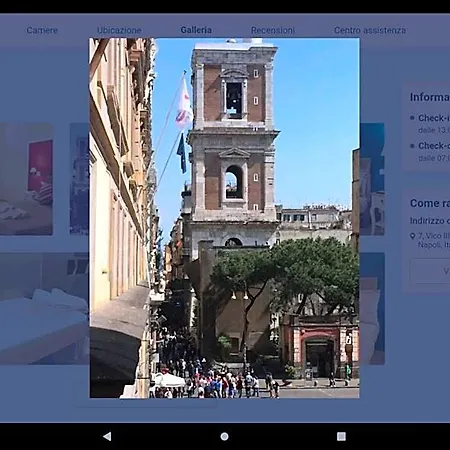Viewport: 450px width, 450px height.
Task: Switch to the Ubicazione tab
Action: 119,30
